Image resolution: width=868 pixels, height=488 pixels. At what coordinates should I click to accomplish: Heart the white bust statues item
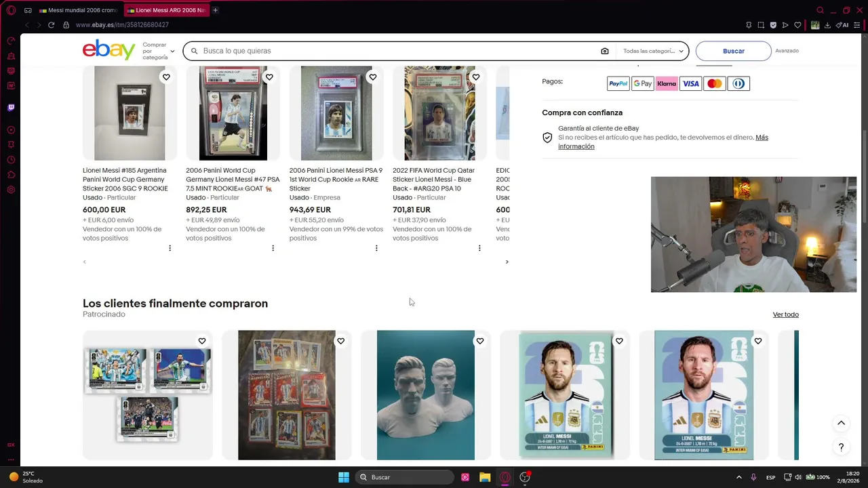[480, 341]
